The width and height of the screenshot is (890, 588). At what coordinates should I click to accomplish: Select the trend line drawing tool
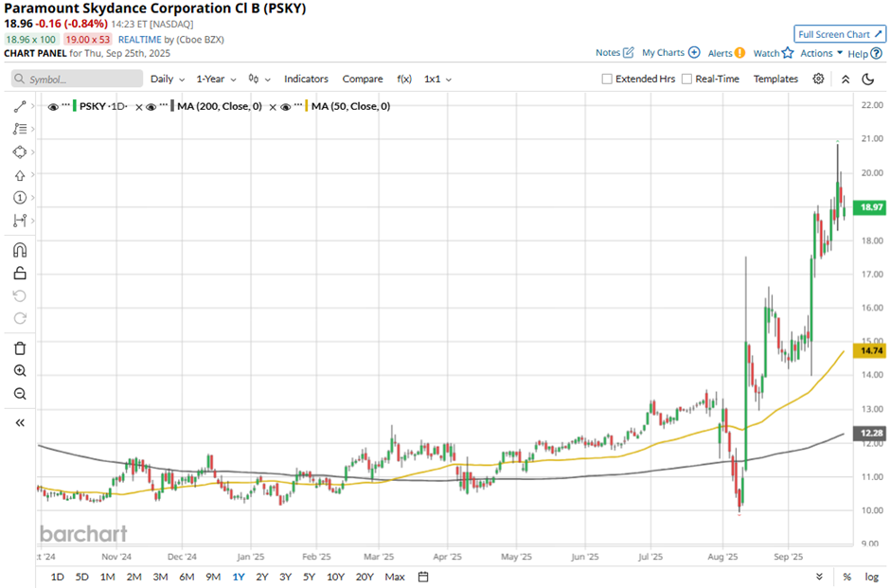pos(20,106)
